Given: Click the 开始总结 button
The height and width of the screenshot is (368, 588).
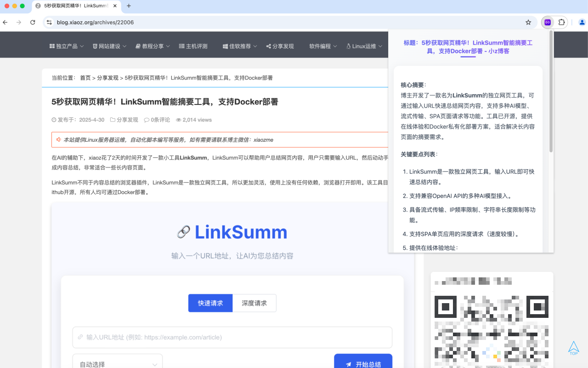Looking at the screenshot, I should 363,361.
